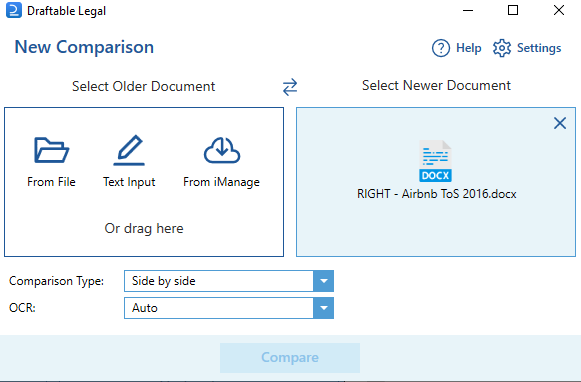Open the Auto OCR combo box

tap(229, 308)
